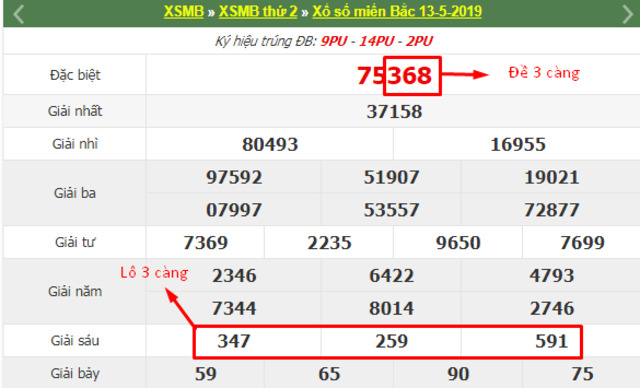Select the Giải ba row label
The height and width of the screenshot is (388, 640).
point(75,193)
